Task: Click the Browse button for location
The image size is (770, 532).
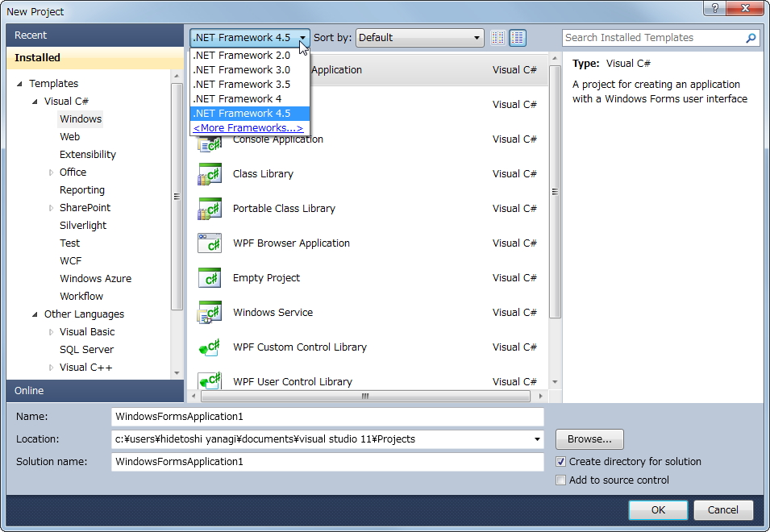Action: pos(589,439)
